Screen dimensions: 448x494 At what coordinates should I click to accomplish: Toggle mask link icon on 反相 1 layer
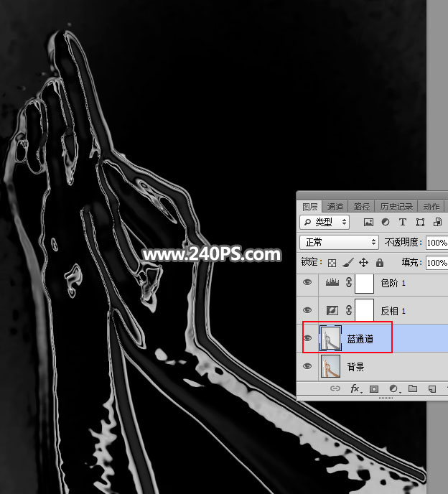(349, 310)
